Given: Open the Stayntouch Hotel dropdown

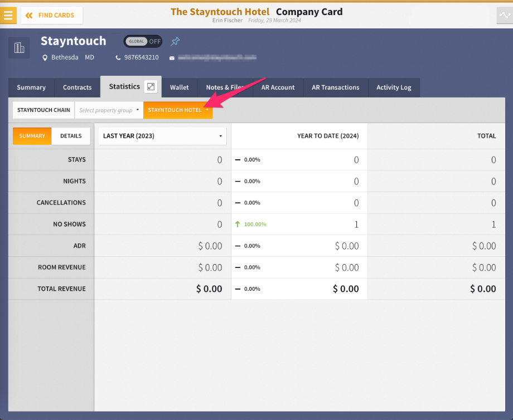Looking at the screenshot, I should tap(178, 110).
